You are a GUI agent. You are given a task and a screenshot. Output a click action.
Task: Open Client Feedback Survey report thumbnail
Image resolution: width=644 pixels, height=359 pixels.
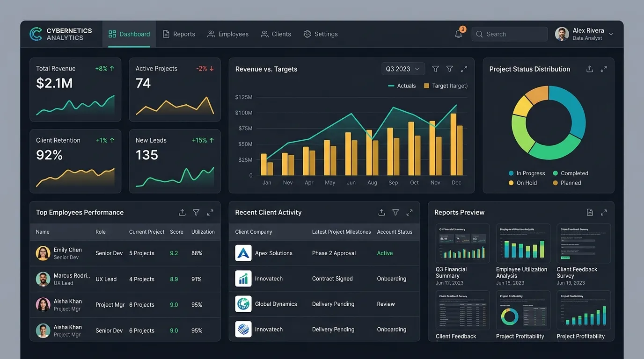584,244
